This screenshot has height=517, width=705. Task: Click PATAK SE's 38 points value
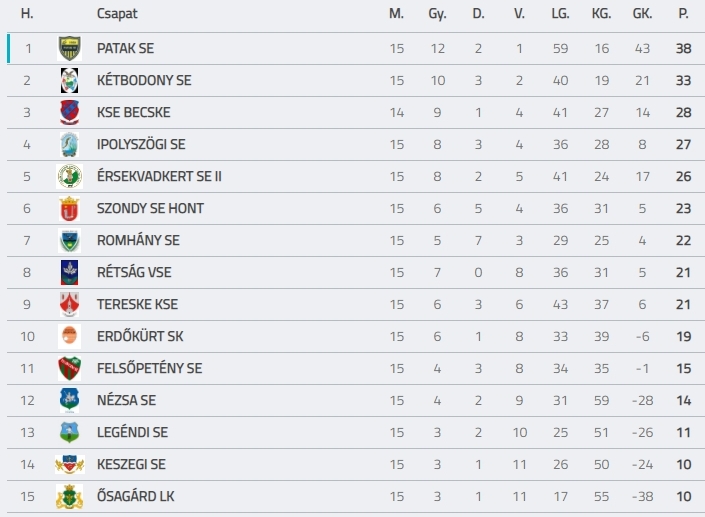(683, 48)
